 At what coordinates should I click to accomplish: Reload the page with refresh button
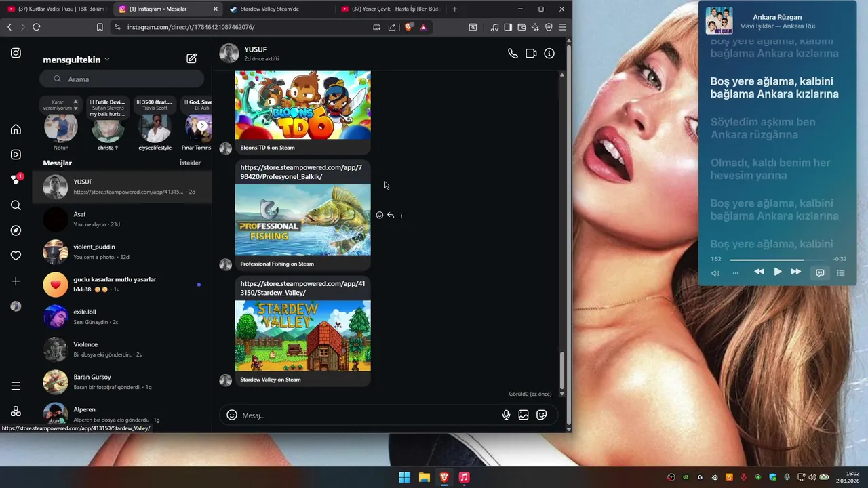pos(37,27)
